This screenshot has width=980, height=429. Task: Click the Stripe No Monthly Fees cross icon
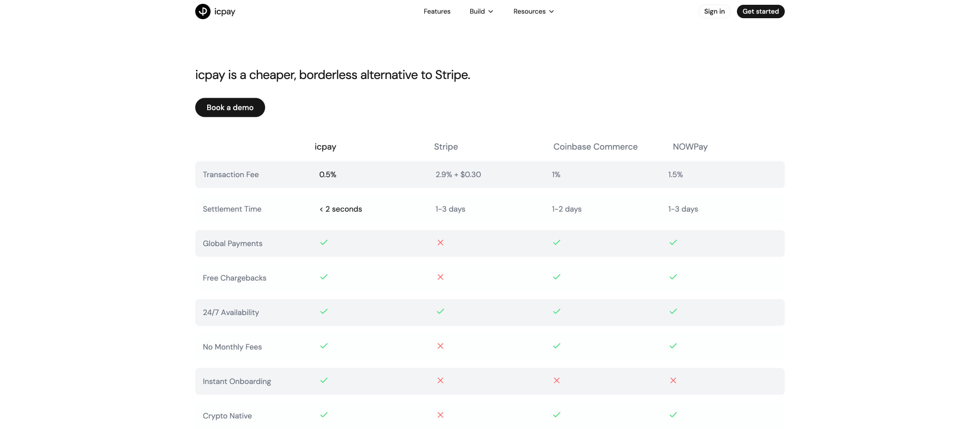click(440, 346)
